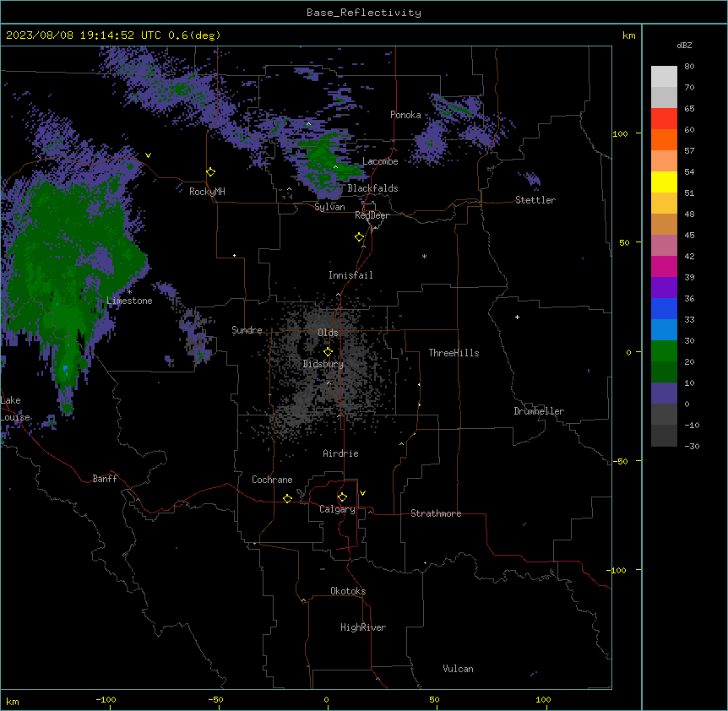Click the Blackfalds label
The height and width of the screenshot is (711, 728).
click(372, 188)
